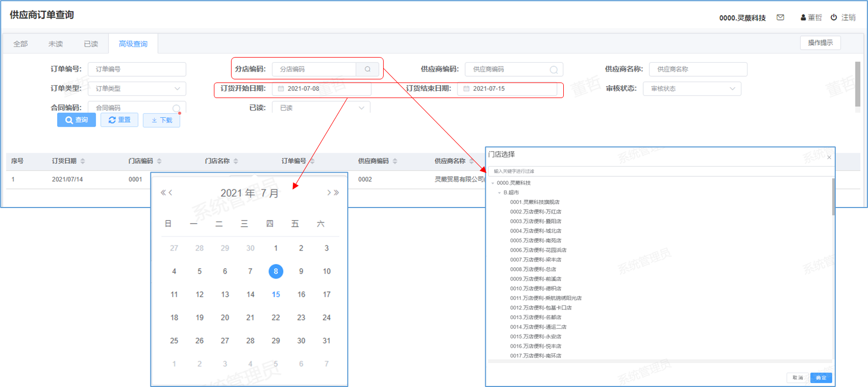The image size is (868, 387).
Task: Go to previous year in calendar
Action: 163,193
